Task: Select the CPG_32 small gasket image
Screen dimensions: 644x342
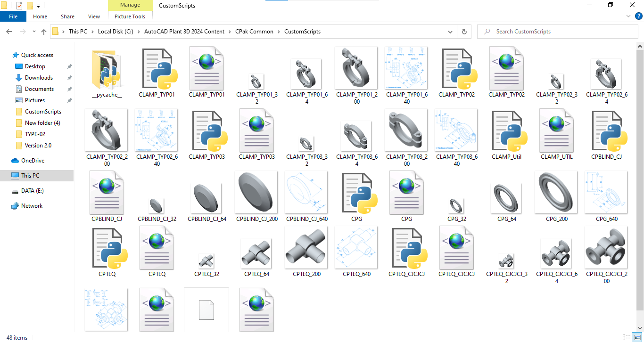Action: tap(457, 206)
